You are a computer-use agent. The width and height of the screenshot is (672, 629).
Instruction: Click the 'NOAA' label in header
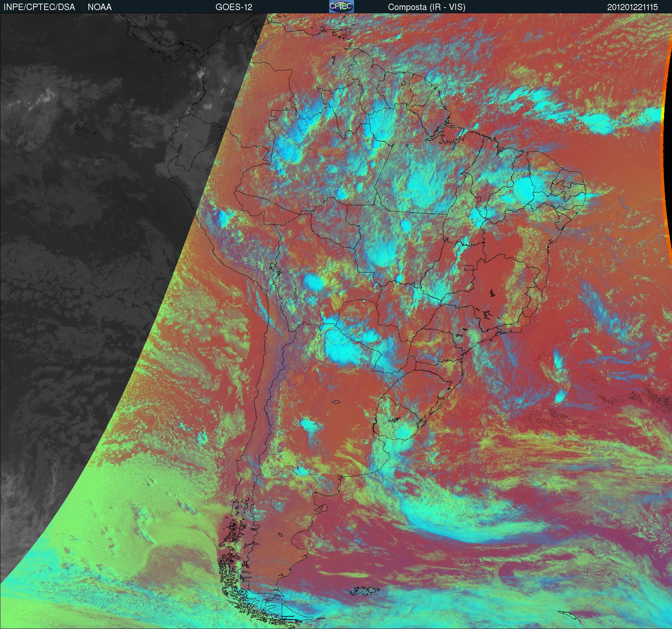[100, 7]
